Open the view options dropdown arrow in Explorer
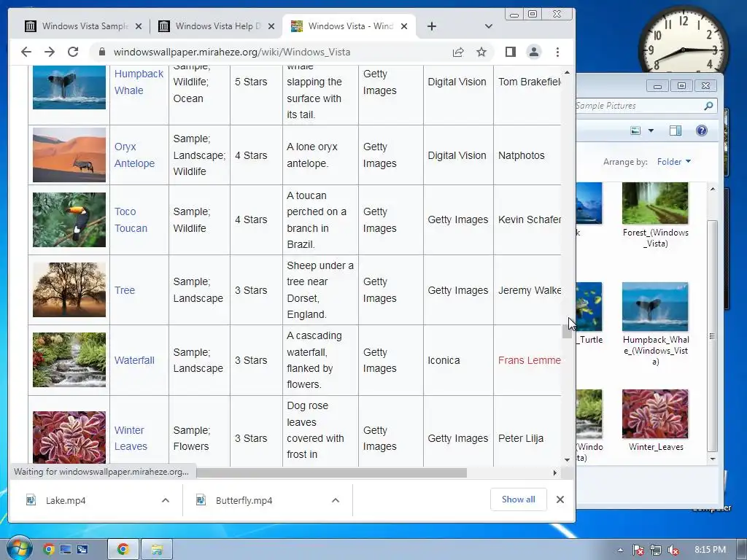 point(651,131)
